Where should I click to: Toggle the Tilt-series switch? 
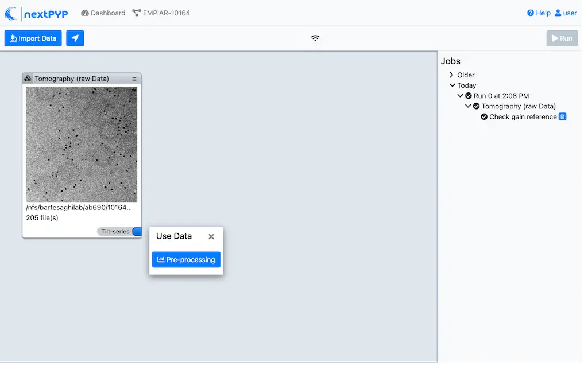click(136, 232)
